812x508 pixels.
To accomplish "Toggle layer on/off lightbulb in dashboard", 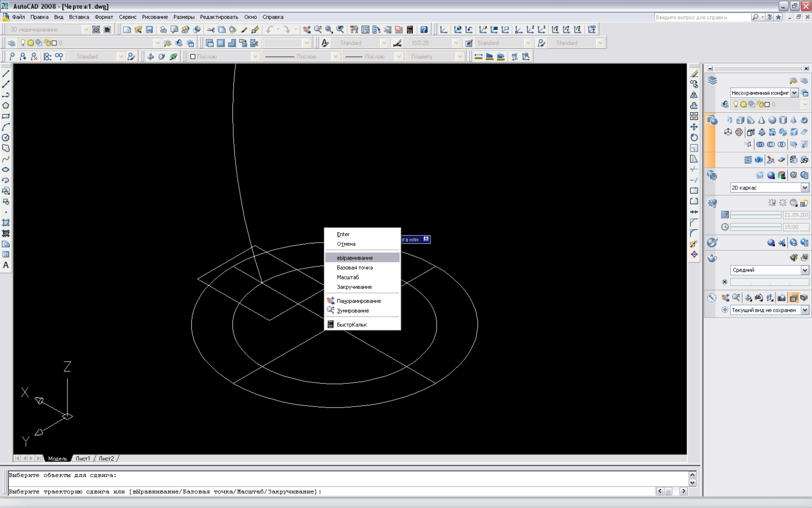I will tap(735, 104).
